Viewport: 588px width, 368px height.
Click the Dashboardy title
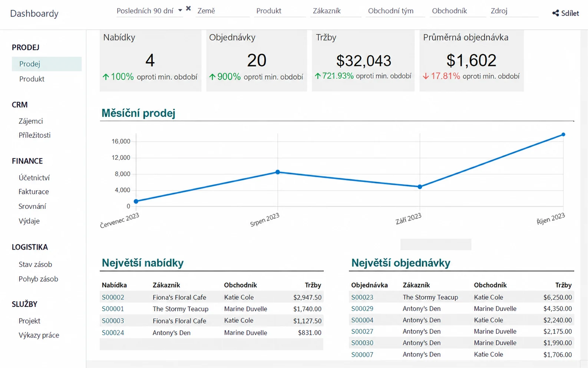click(34, 14)
